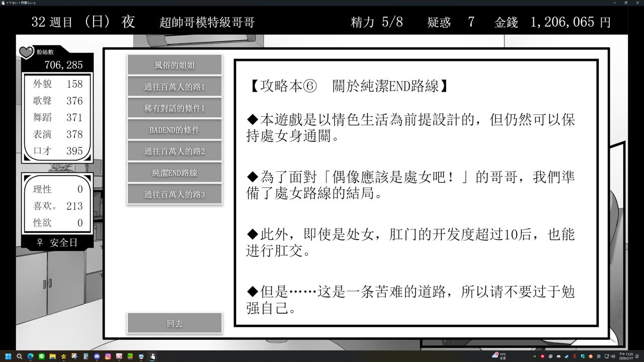Click the heart fan-count icon
The height and width of the screenshot is (362, 644).
point(26,52)
